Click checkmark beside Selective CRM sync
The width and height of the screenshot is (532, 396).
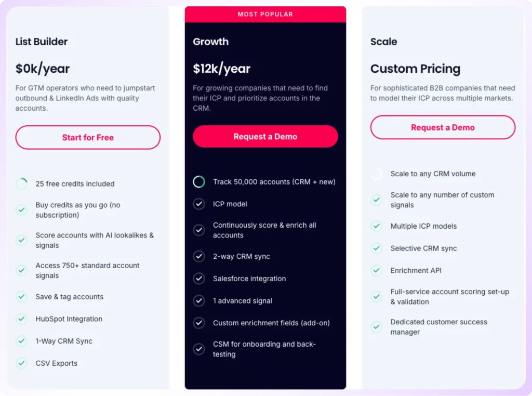click(x=376, y=248)
